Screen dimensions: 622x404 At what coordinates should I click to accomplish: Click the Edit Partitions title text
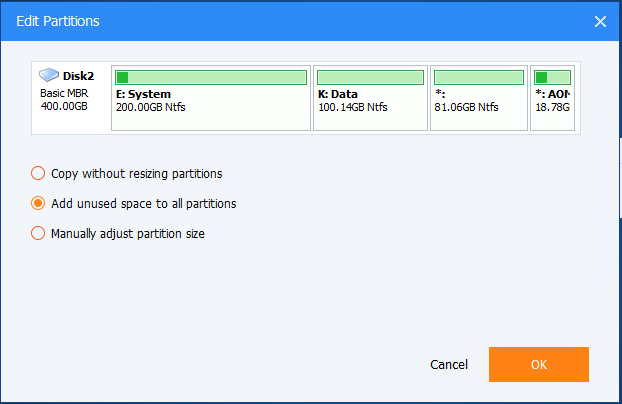click(57, 21)
